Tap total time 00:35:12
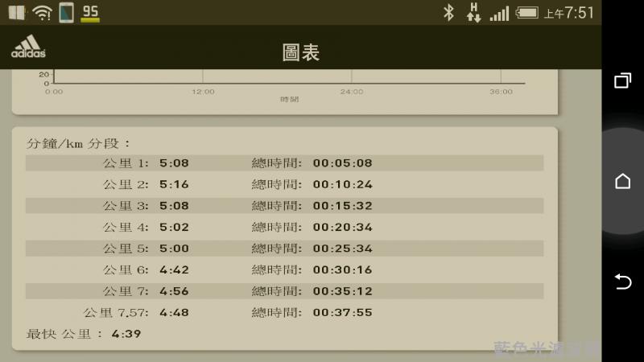Viewport: 644px width, 362px height. point(343,291)
